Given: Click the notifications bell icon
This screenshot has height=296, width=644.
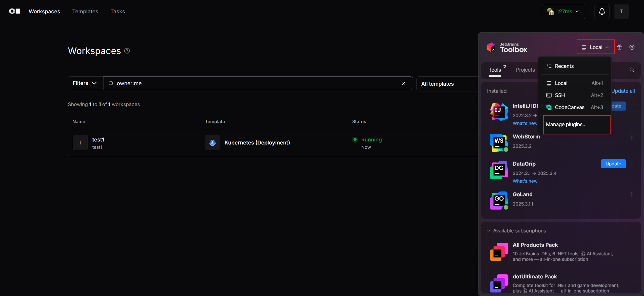Looking at the screenshot, I should point(602,12).
